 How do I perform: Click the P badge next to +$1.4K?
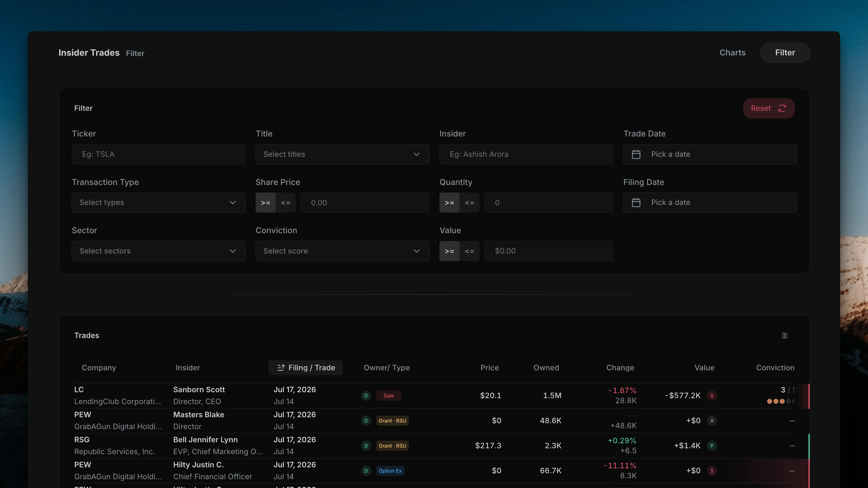[712, 445]
